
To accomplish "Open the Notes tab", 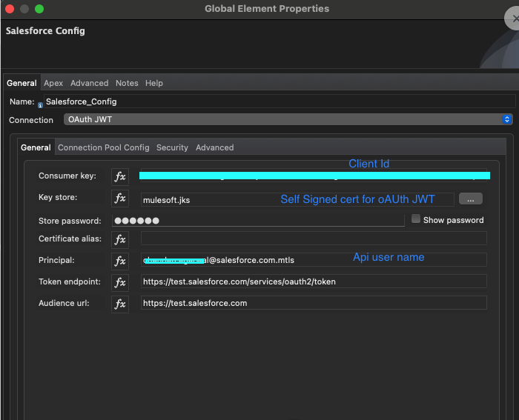I will 127,84.
